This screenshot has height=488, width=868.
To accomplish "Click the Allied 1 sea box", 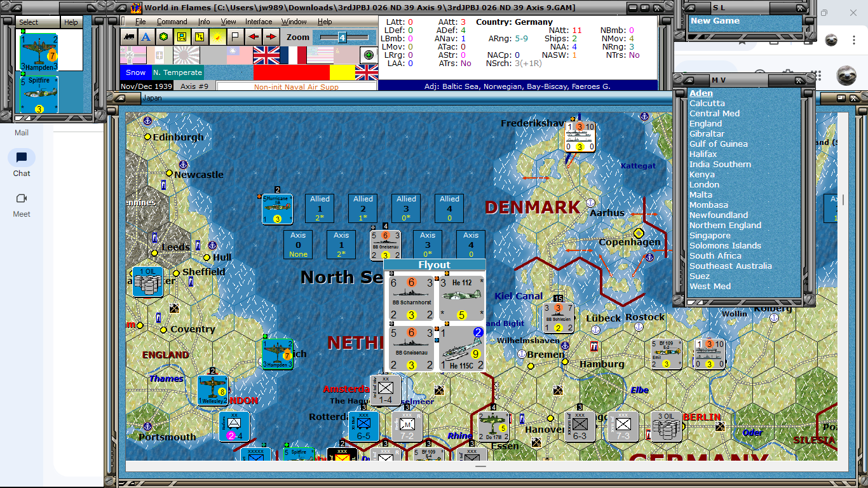I will pos(320,208).
